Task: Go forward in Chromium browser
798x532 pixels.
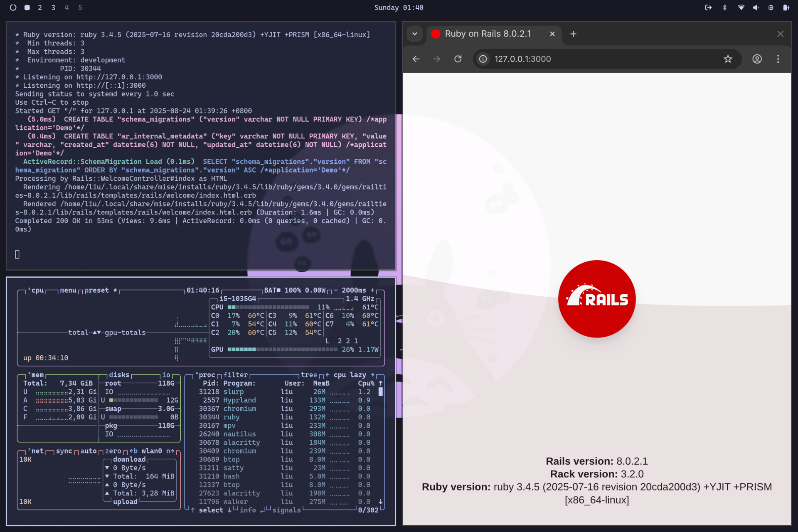Action: coord(437,59)
